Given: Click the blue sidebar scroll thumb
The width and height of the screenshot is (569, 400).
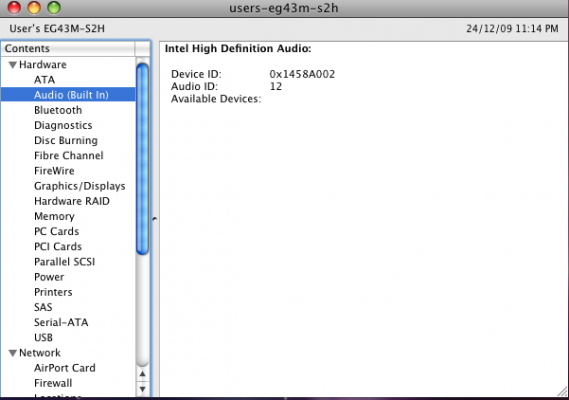Looking at the screenshot, I should tap(143, 159).
